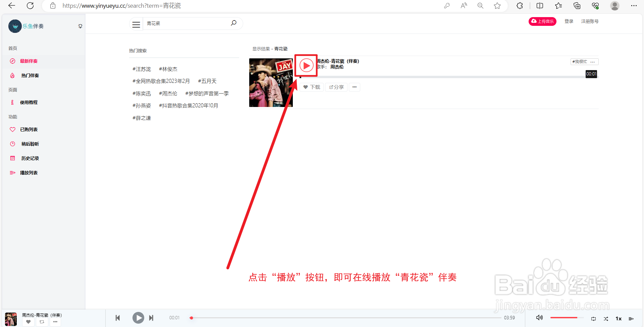Click the repost icon under the player track title
The width and height of the screenshot is (644, 327).
[x=42, y=322]
